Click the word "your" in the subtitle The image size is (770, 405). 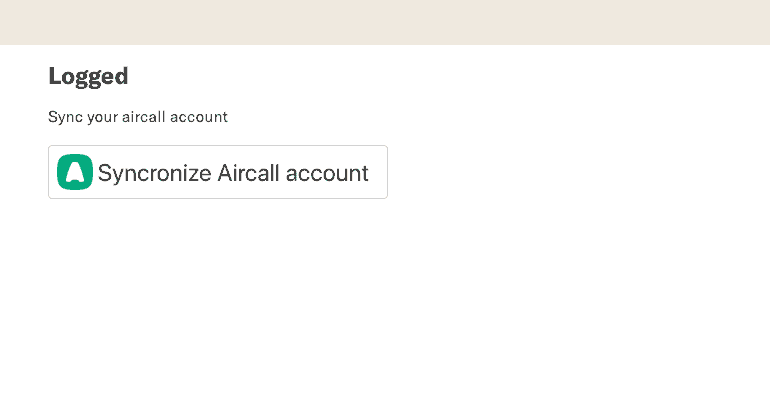click(100, 117)
